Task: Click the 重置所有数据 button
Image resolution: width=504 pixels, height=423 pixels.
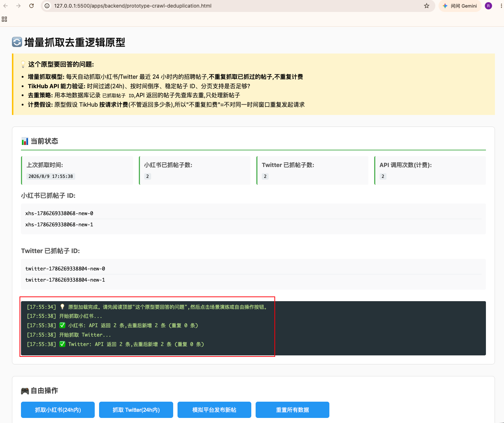Action: coord(292,410)
